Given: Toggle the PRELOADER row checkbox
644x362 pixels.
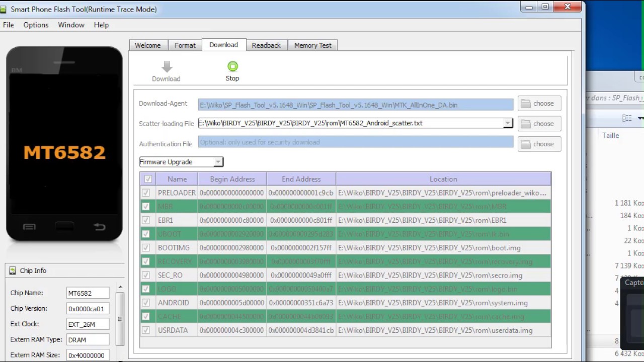Looking at the screenshot, I should point(146,193).
